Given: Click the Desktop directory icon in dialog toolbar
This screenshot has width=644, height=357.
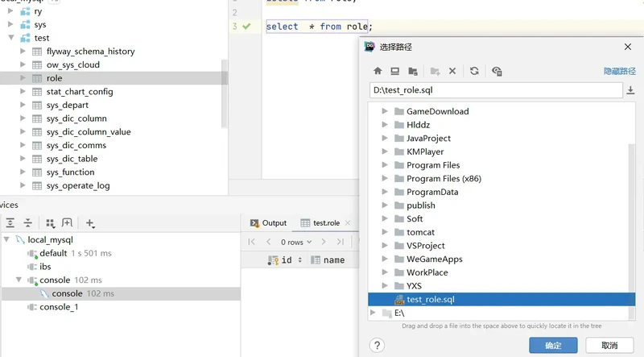Looking at the screenshot, I should [x=395, y=71].
